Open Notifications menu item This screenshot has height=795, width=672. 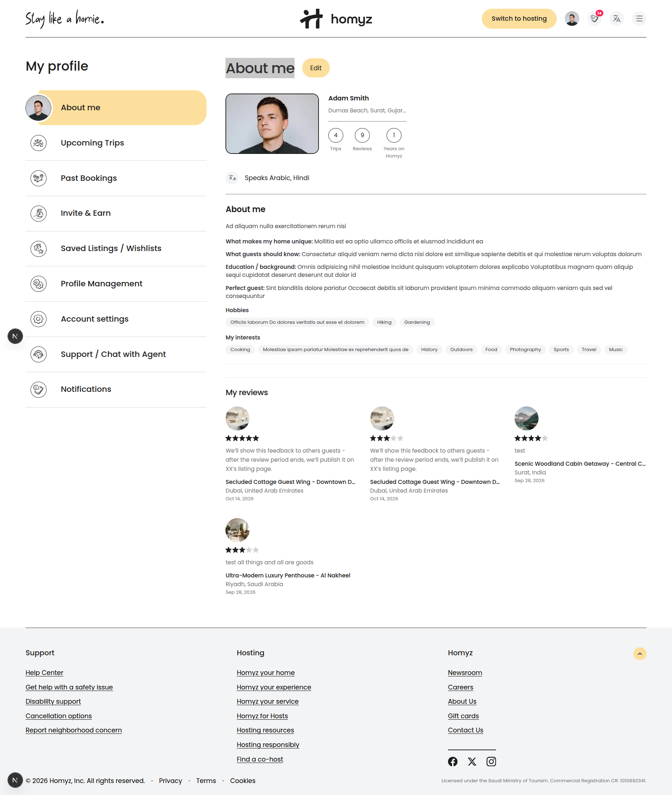[x=116, y=390]
